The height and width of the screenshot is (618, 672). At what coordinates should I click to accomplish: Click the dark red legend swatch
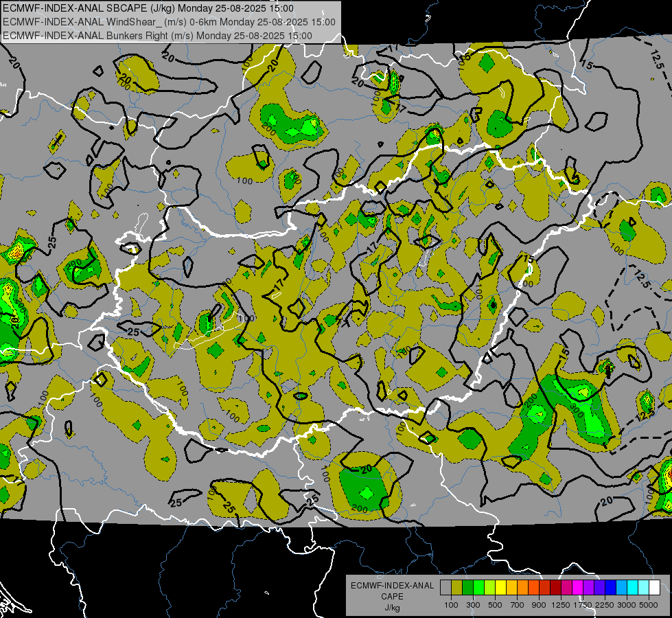pyautogui.click(x=556, y=588)
